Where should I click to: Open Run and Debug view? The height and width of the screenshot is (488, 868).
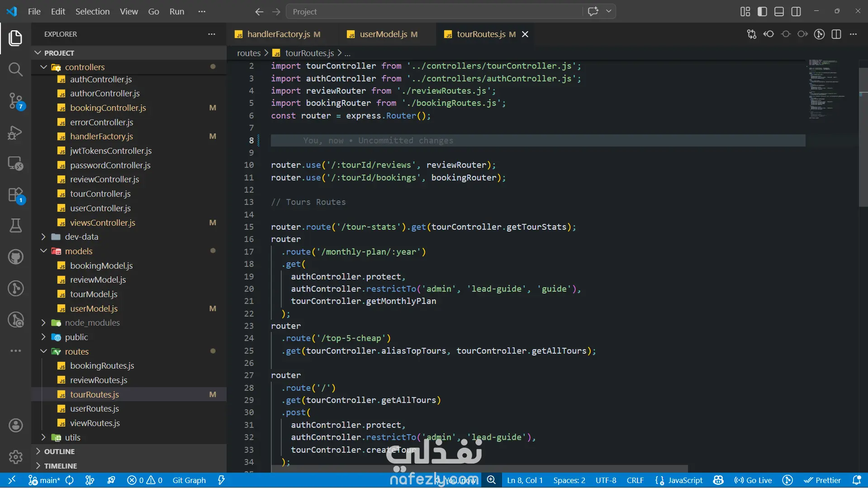15,133
